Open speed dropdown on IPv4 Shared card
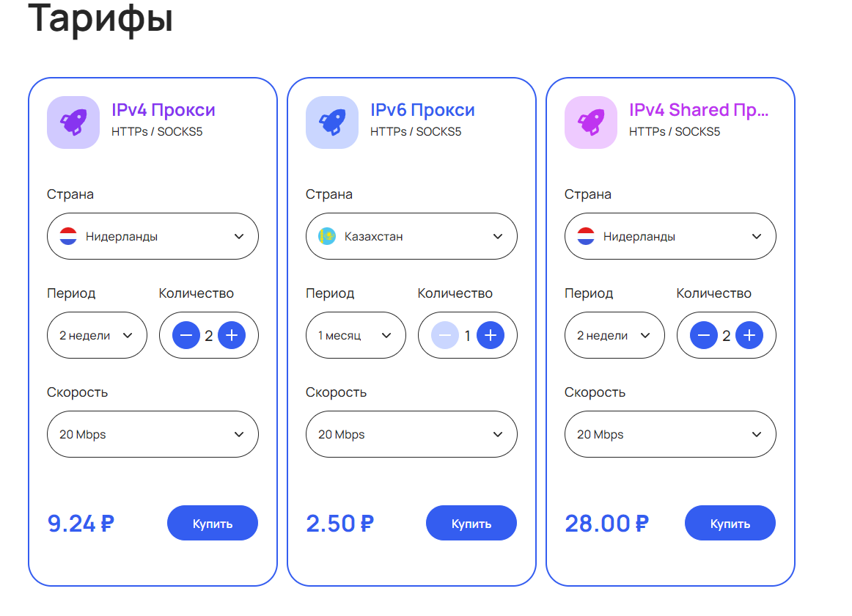The image size is (852, 616). pos(670,434)
